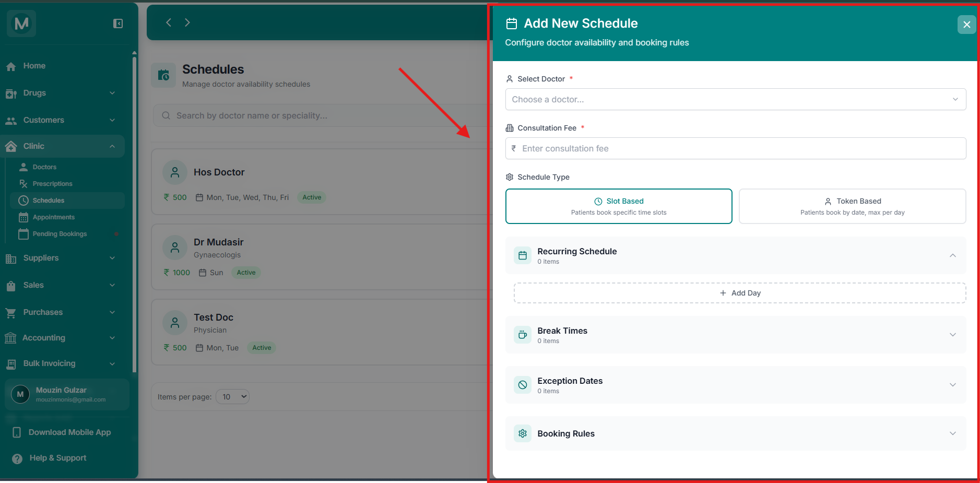
Task: Click the Recurring Schedule calendar icon
Action: (523, 255)
